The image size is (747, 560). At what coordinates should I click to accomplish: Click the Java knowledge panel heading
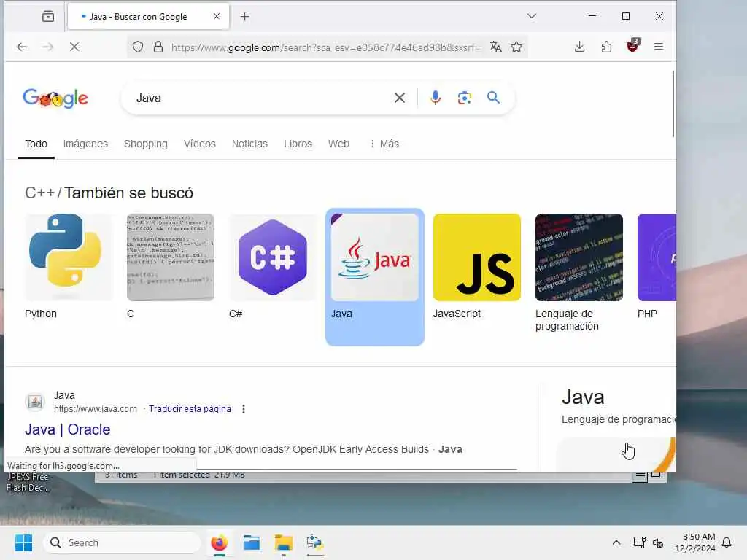pyautogui.click(x=583, y=397)
